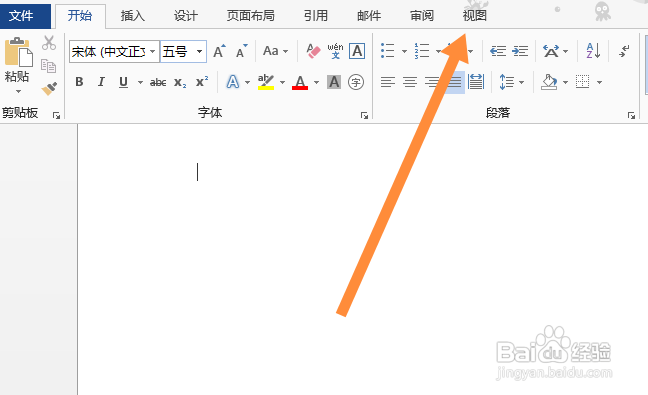Apply bullet list formatting
648x395 pixels.
tap(388, 51)
